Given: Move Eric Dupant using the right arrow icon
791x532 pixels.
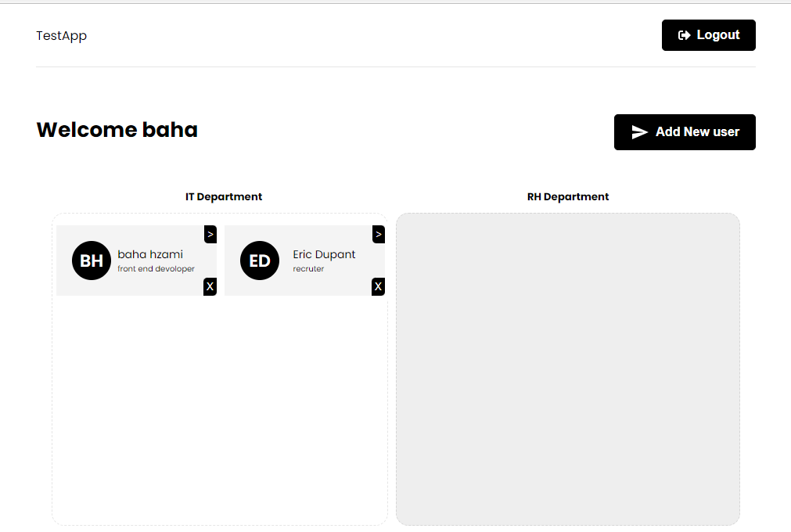Looking at the screenshot, I should click(x=378, y=234).
